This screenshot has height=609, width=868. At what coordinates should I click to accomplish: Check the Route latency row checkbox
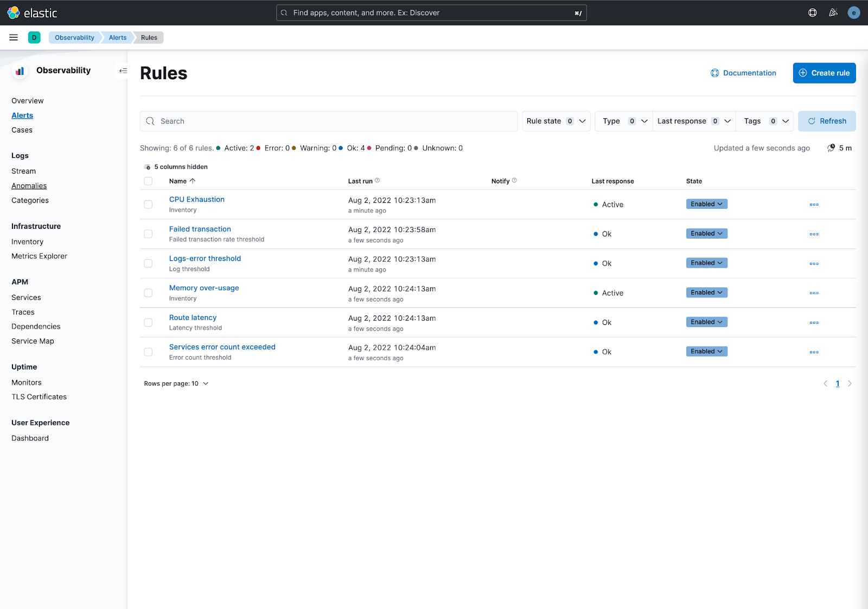[148, 322]
